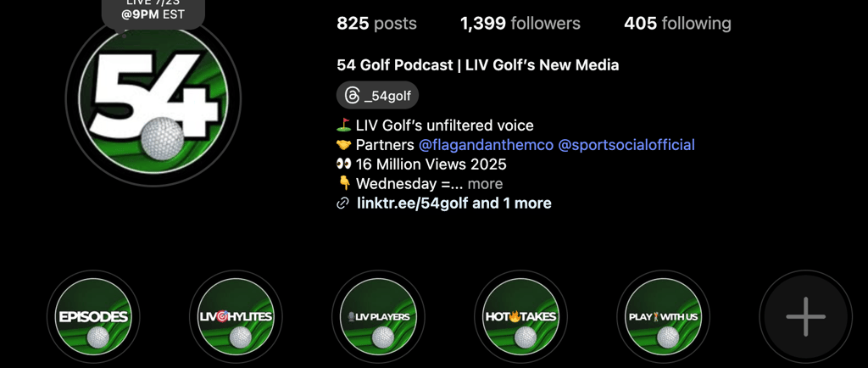Open the LIVE @9PM EST note bubble
The width and height of the screenshot is (868, 368).
coord(153,11)
